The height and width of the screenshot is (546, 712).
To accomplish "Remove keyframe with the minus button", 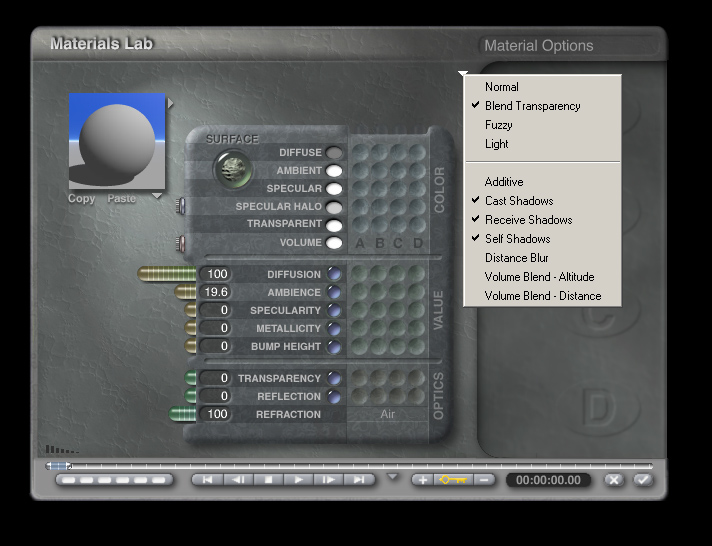I will tap(484, 480).
